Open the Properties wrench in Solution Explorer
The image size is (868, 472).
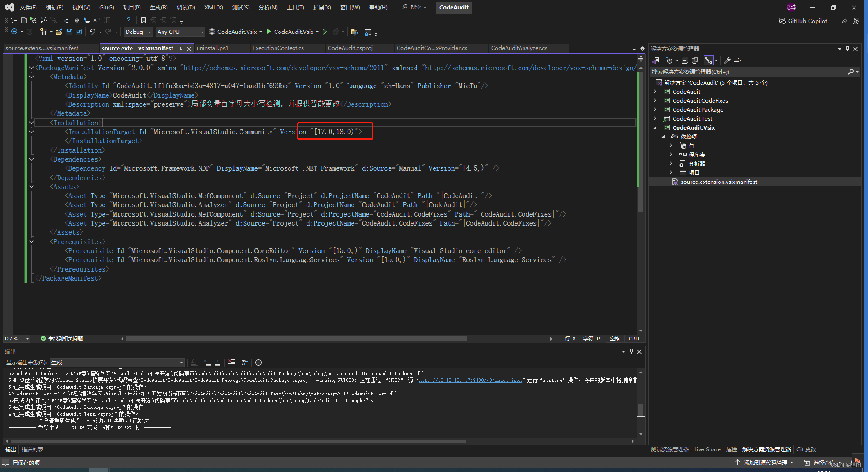point(727,60)
